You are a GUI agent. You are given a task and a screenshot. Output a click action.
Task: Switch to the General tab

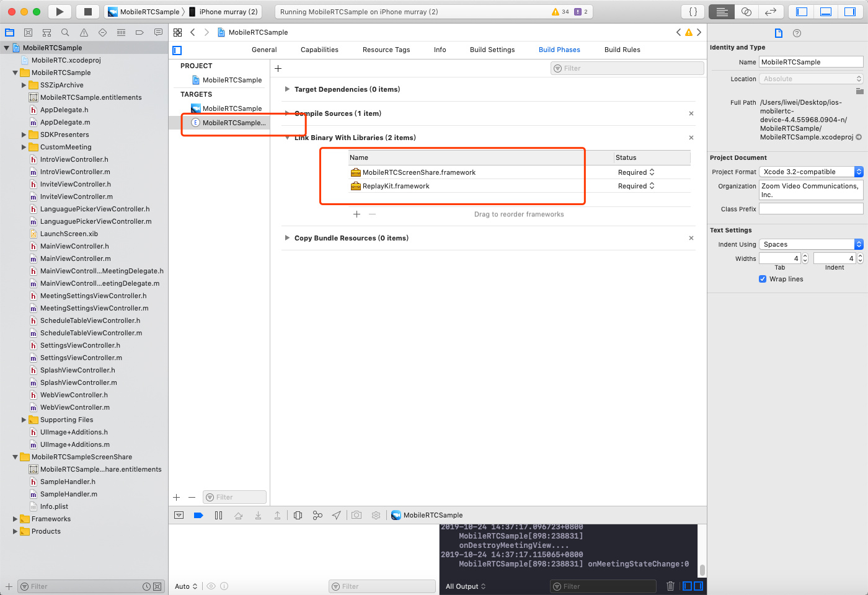click(264, 50)
